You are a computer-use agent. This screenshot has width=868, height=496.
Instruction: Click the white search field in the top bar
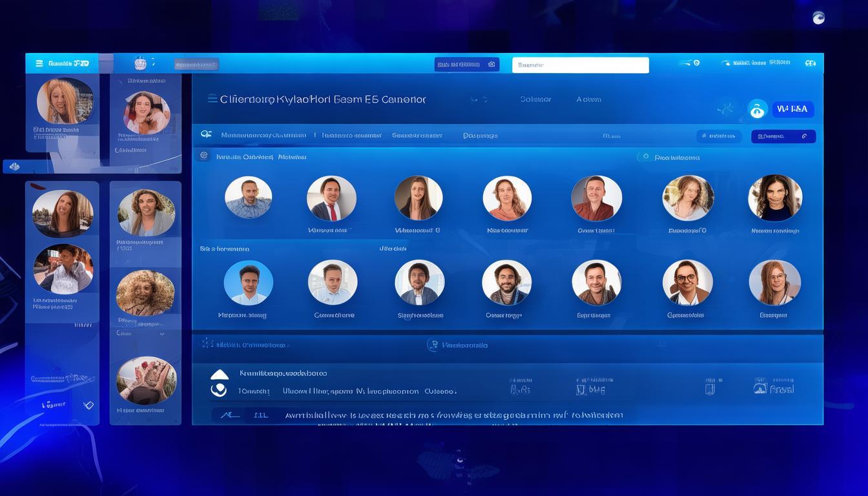pyautogui.click(x=580, y=65)
